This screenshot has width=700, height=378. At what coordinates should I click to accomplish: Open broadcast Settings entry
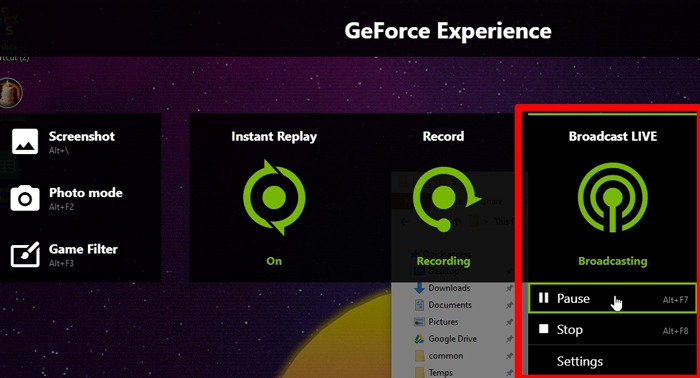click(612, 361)
